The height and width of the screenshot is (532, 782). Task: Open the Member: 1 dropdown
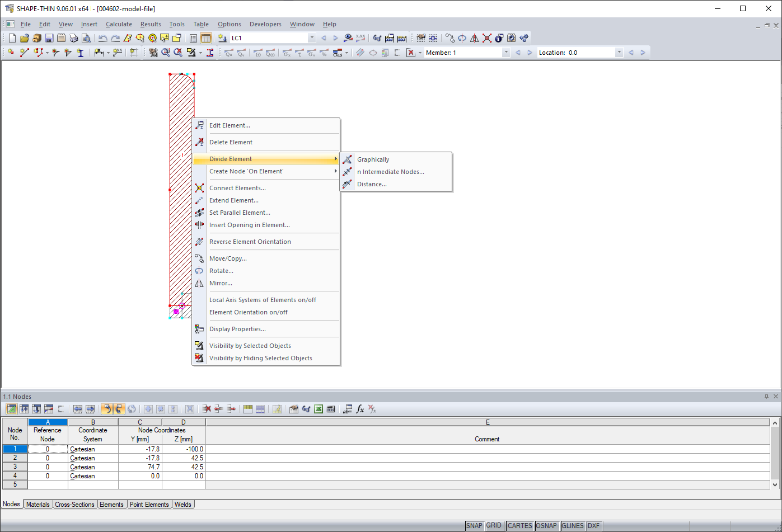coord(506,53)
